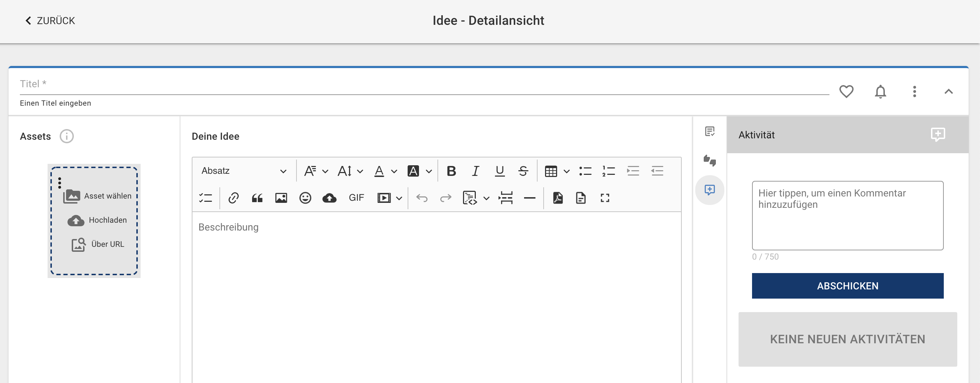The width and height of the screenshot is (980, 383).
Task: Insert media video
Action: click(384, 198)
